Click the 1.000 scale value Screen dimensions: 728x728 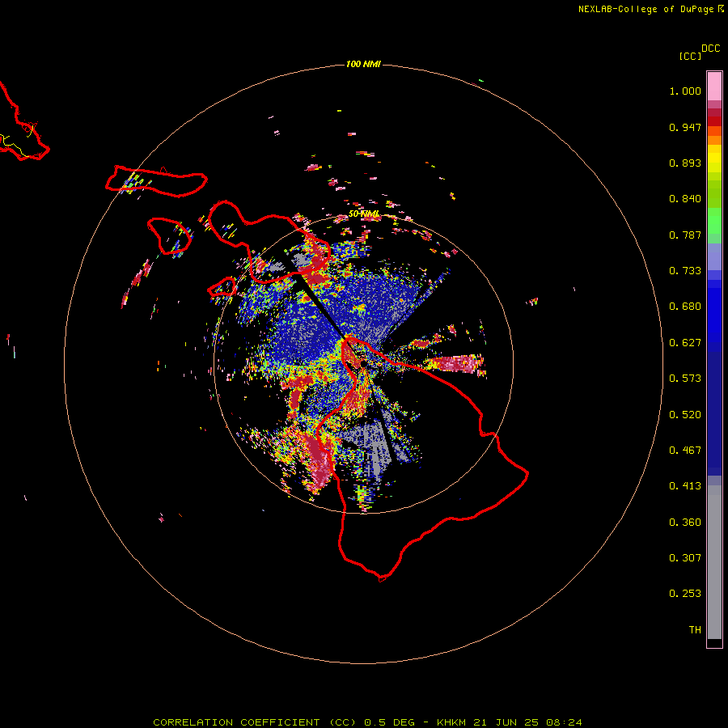pyautogui.click(x=685, y=91)
